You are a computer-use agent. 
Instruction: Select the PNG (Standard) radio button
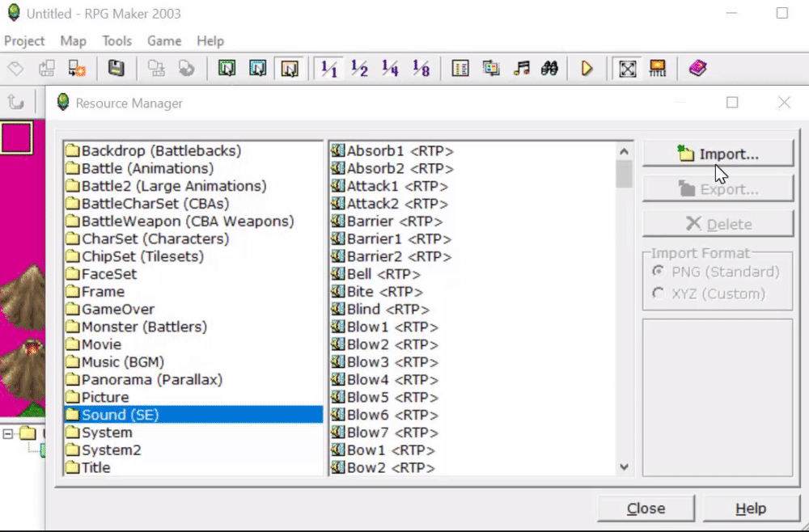[658, 271]
